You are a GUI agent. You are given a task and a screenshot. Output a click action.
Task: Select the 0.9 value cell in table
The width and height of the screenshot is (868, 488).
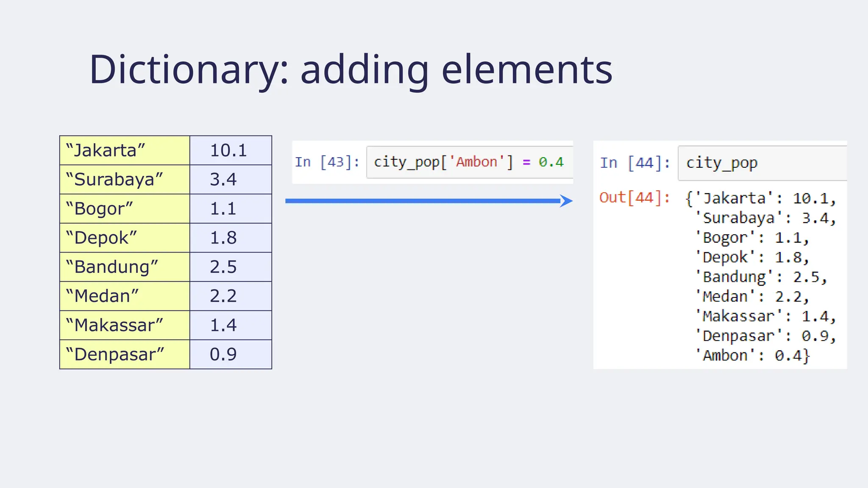231,355
